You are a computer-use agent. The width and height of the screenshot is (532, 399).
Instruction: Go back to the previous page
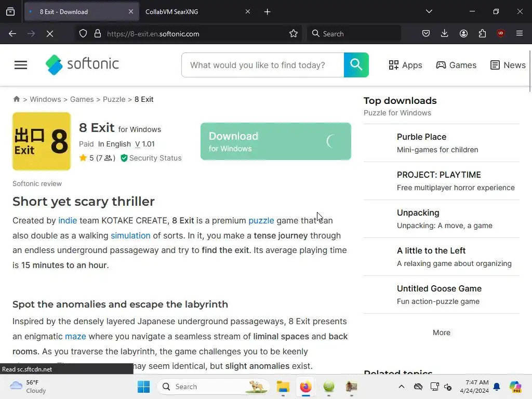click(12, 34)
